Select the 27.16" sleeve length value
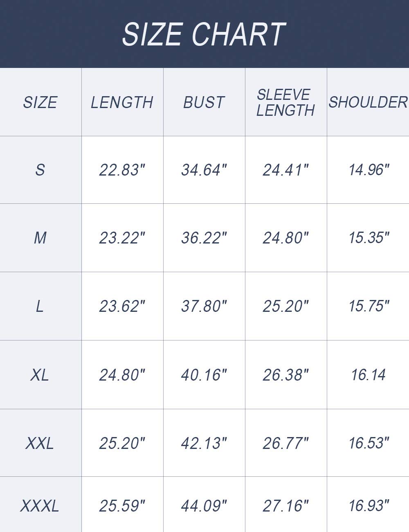 point(285,506)
